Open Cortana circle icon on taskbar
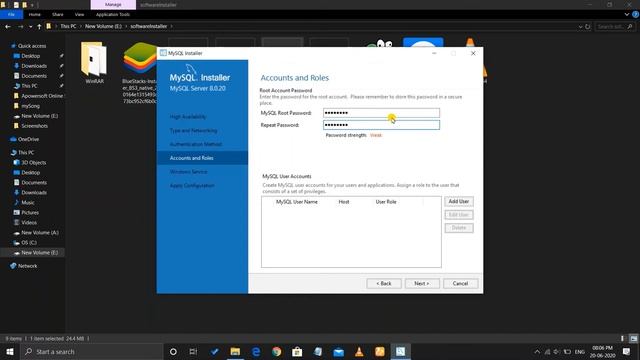Screen dimensions: 640x360 click(x=173, y=351)
